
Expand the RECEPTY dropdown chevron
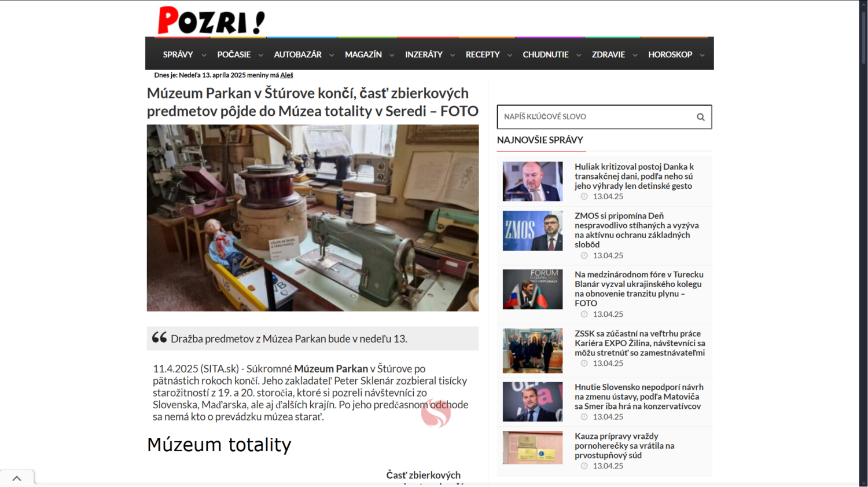click(x=510, y=55)
